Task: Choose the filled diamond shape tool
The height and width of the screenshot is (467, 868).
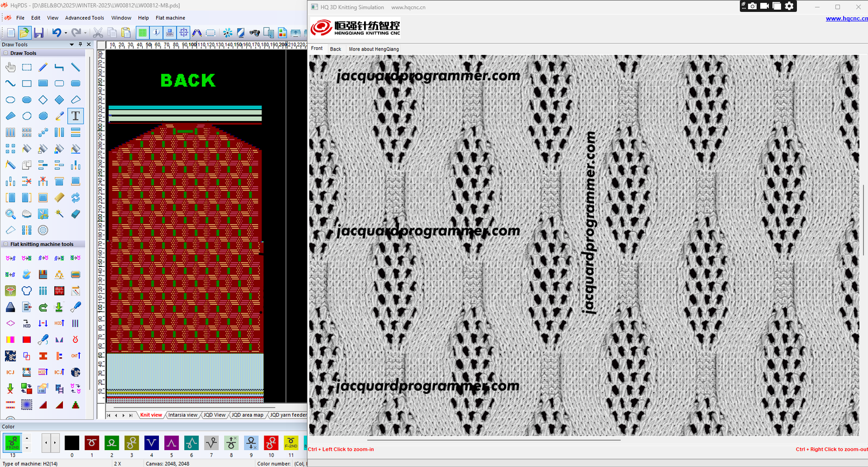Action: coord(59,100)
